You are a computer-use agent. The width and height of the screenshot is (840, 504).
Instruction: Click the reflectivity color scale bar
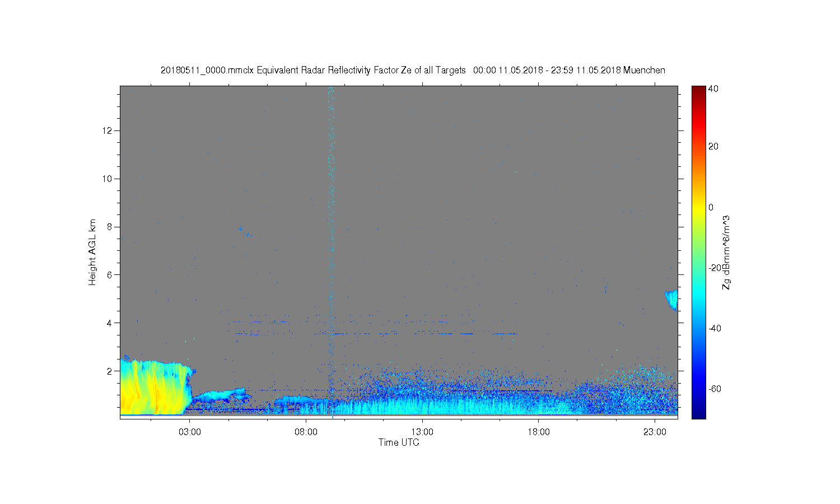pos(698,252)
